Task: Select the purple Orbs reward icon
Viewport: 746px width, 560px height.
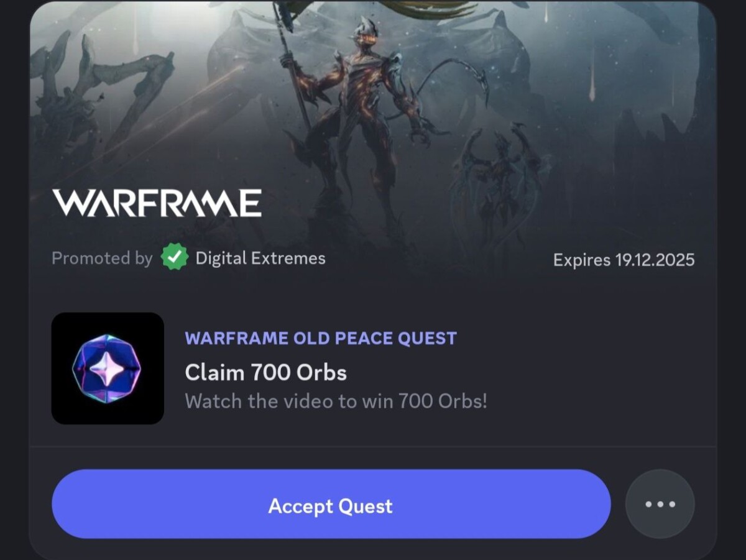Action: click(107, 369)
